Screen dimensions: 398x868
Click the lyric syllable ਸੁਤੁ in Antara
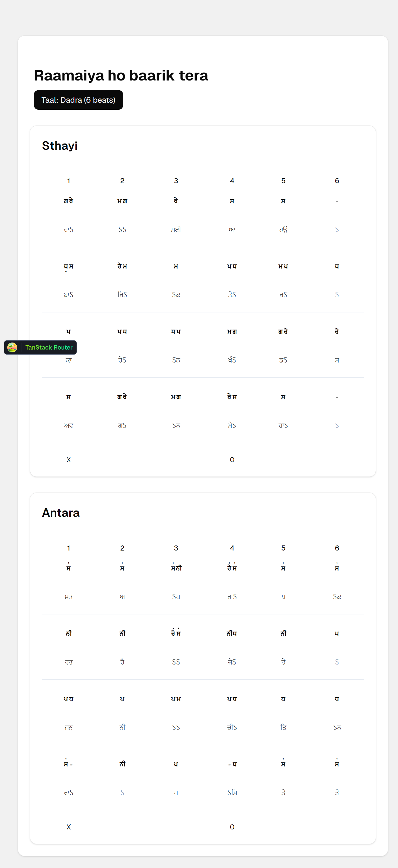68,597
